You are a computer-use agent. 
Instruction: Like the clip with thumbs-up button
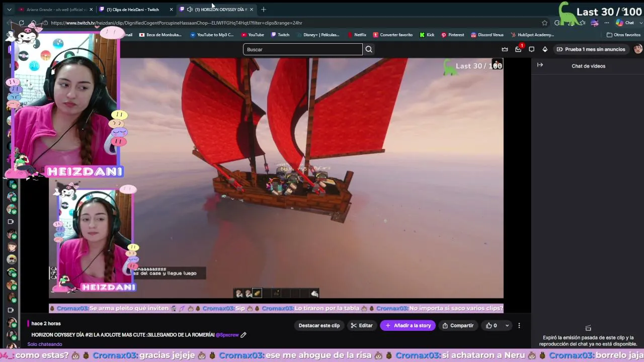[x=492, y=325]
